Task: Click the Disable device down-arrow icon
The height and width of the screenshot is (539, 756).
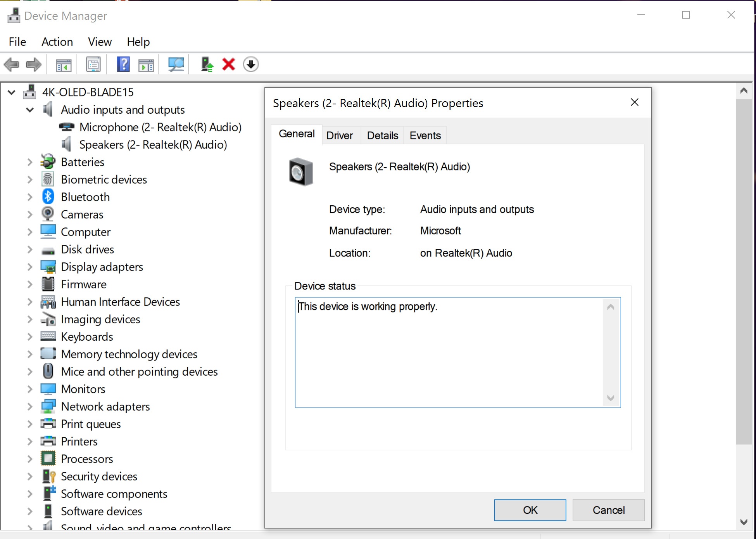Action: pos(251,64)
